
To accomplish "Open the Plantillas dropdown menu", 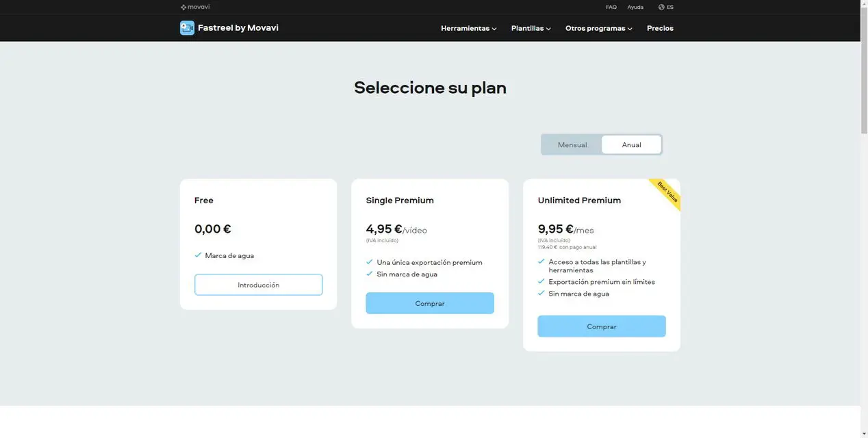I will [x=531, y=28].
